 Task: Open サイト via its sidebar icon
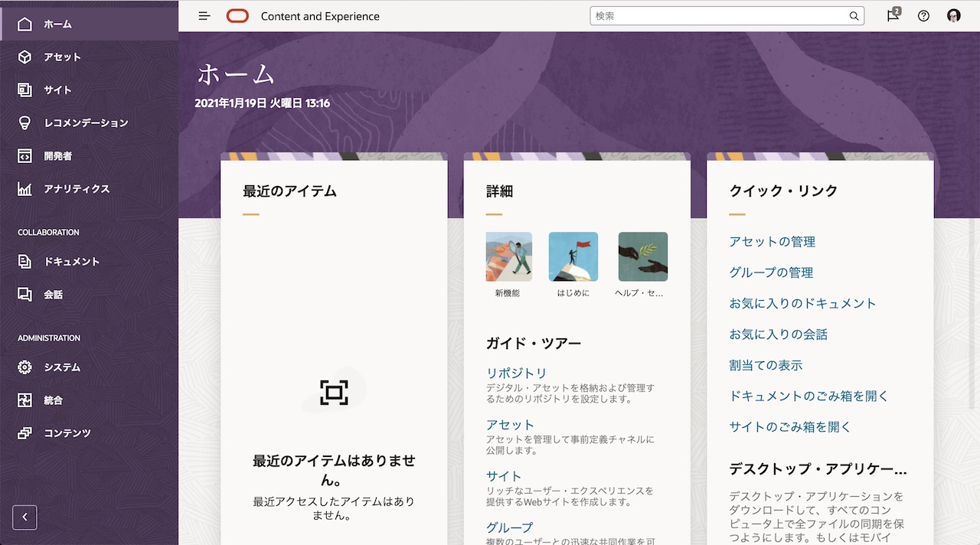[x=24, y=90]
